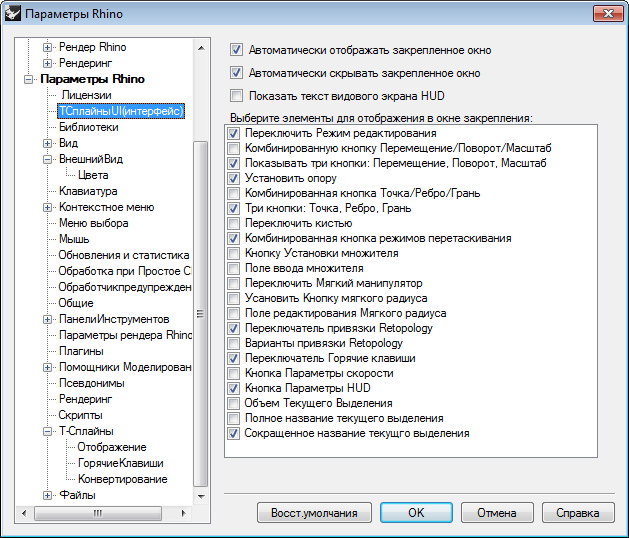Select Псевдонимы tree item
Image resolution: width=629 pixels, height=538 pixels.
point(91,383)
